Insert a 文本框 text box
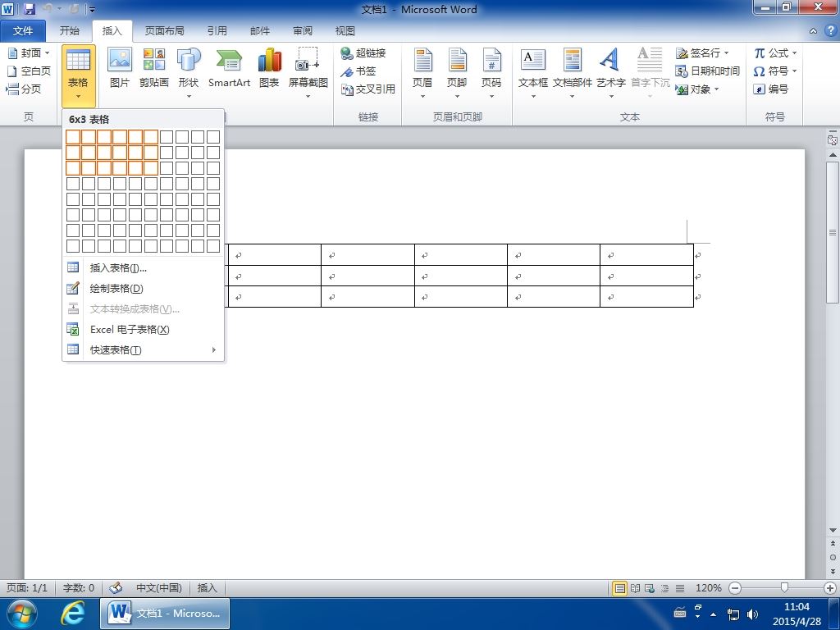 pyautogui.click(x=533, y=72)
